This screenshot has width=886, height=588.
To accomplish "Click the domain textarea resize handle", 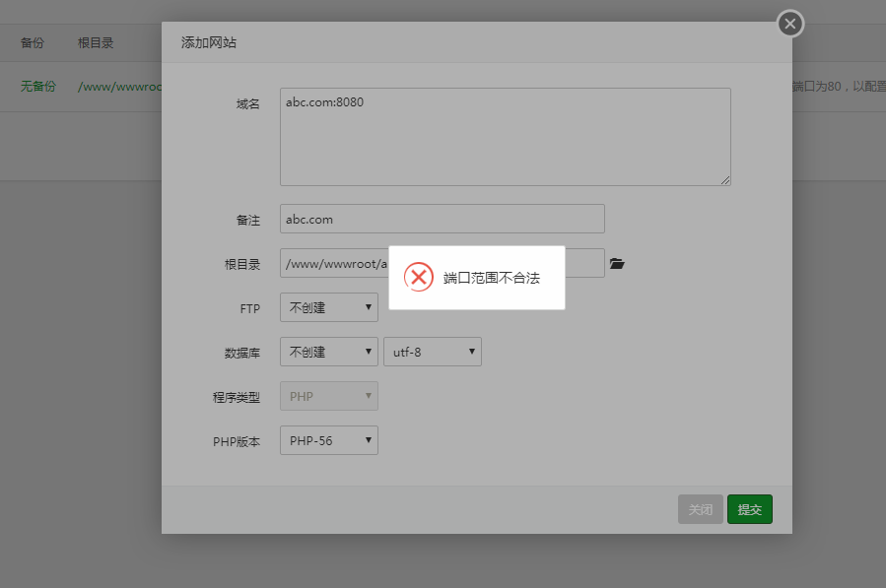I will point(725,180).
